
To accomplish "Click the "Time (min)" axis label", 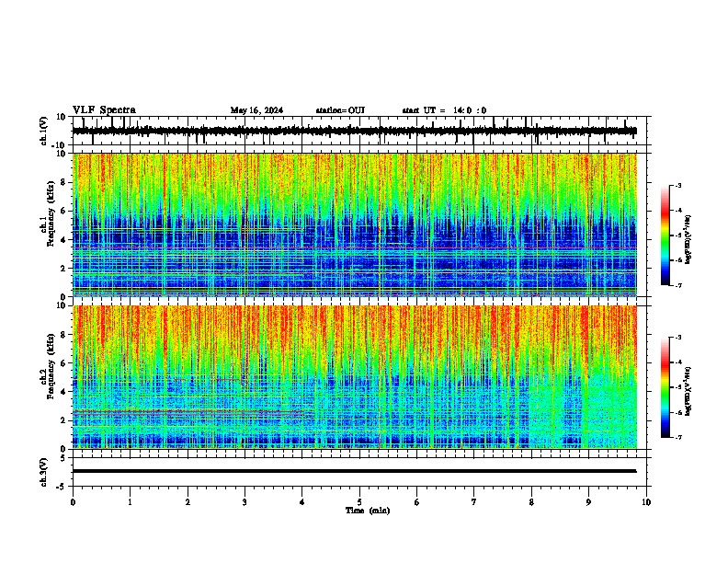I will click(368, 511).
